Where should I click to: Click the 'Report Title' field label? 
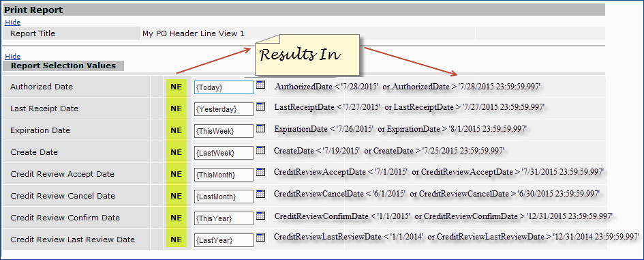coord(33,33)
